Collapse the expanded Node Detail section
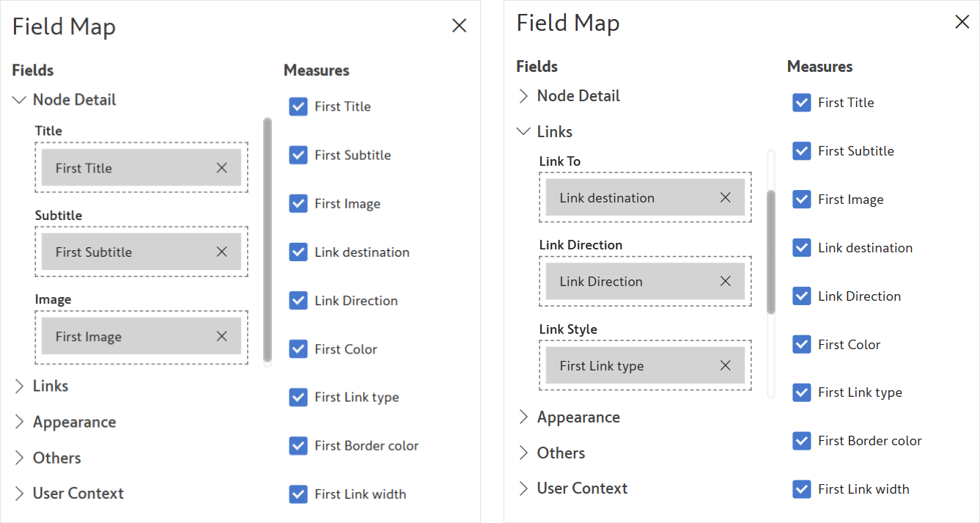The image size is (980, 523). [x=20, y=100]
